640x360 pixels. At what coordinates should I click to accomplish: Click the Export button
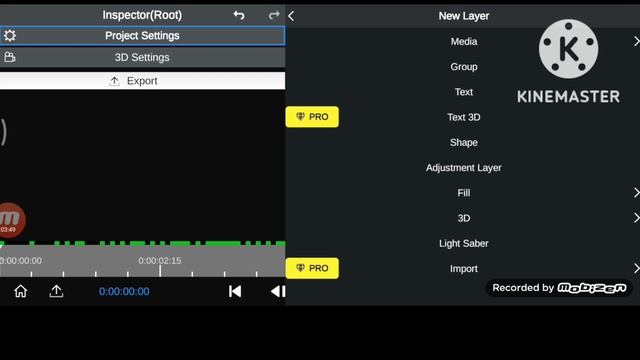[142, 81]
